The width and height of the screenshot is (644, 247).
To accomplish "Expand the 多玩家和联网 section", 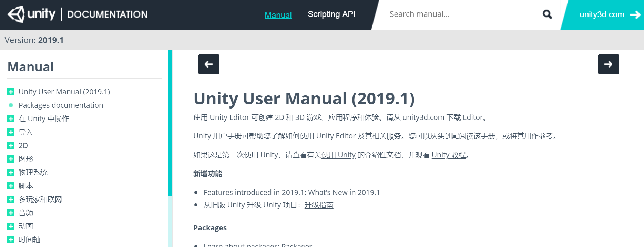I will coord(11,199).
